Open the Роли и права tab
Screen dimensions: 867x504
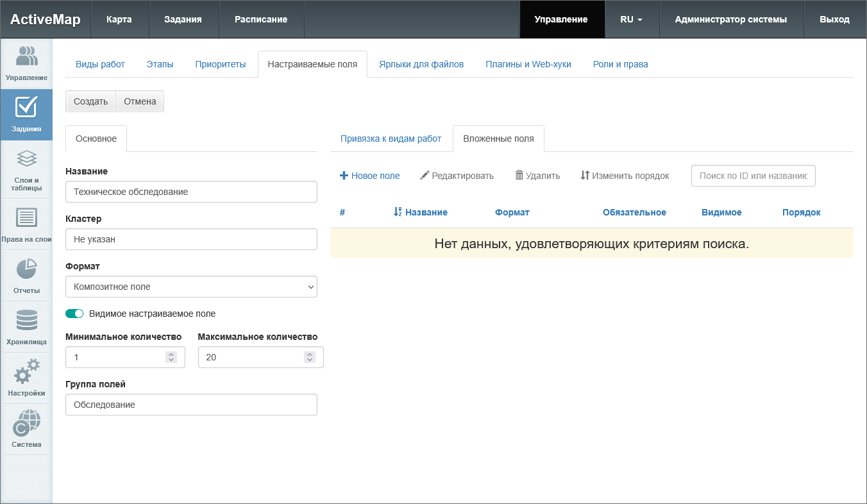[620, 64]
